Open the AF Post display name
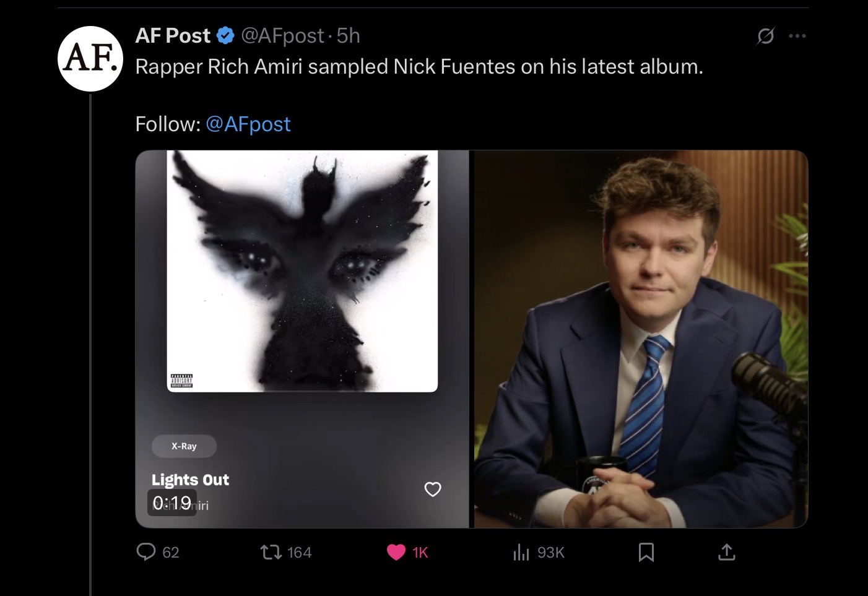 pyautogui.click(x=173, y=36)
